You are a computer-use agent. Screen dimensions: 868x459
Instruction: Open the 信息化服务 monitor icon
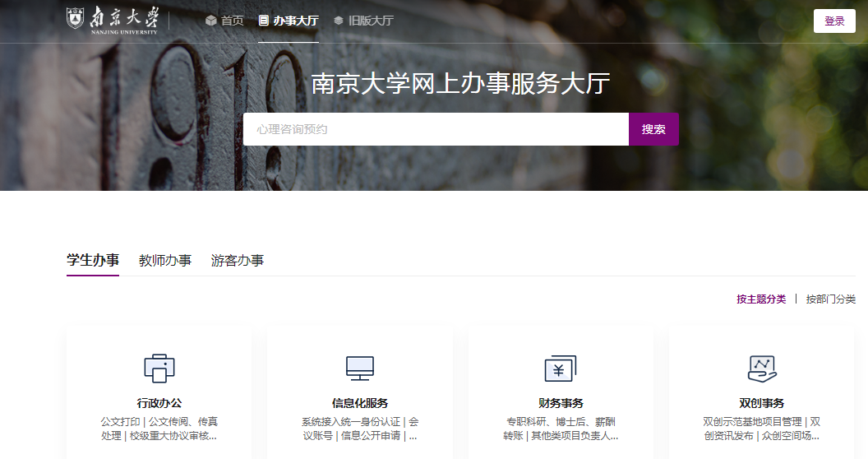(360, 368)
